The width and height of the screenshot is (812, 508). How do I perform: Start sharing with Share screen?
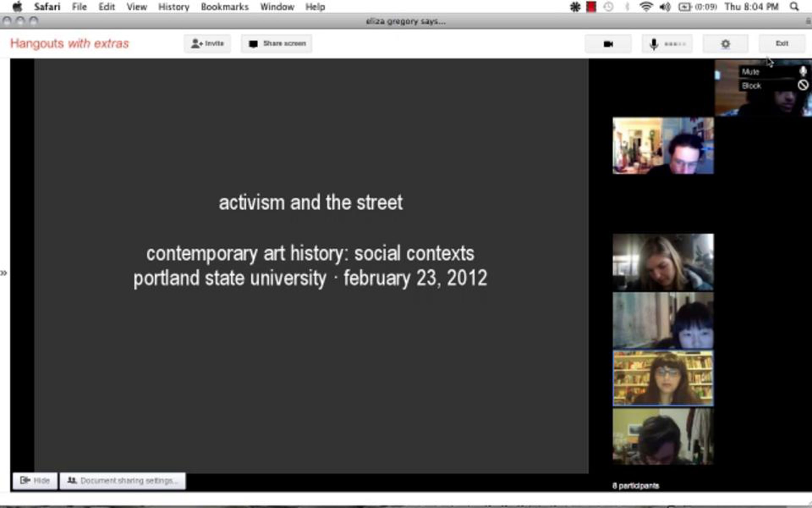point(276,44)
